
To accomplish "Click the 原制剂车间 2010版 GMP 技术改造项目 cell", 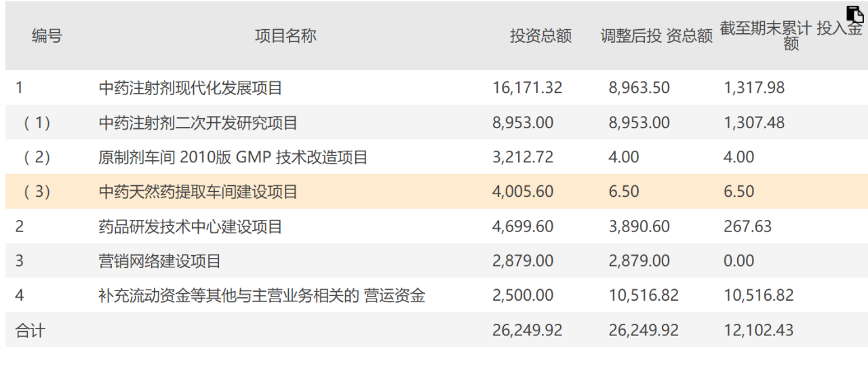I will [233, 157].
